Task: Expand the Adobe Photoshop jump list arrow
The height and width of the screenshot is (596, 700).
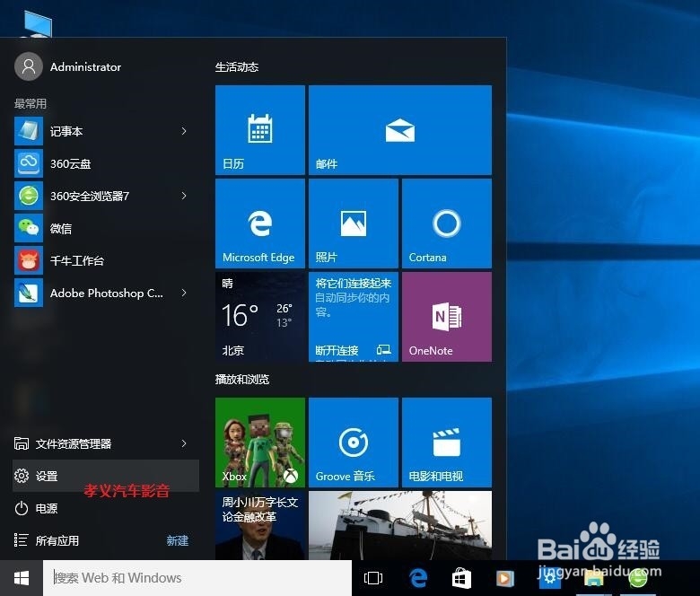Action: (x=184, y=293)
